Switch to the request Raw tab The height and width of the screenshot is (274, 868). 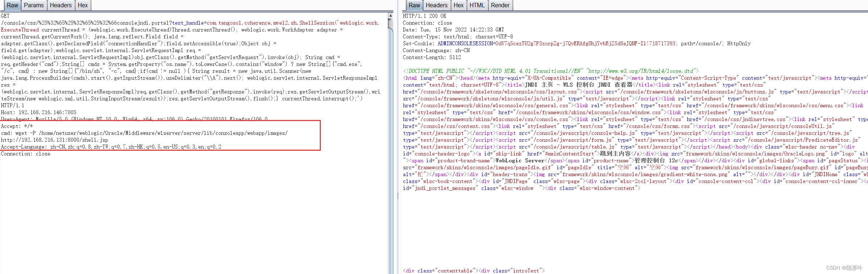click(x=12, y=5)
